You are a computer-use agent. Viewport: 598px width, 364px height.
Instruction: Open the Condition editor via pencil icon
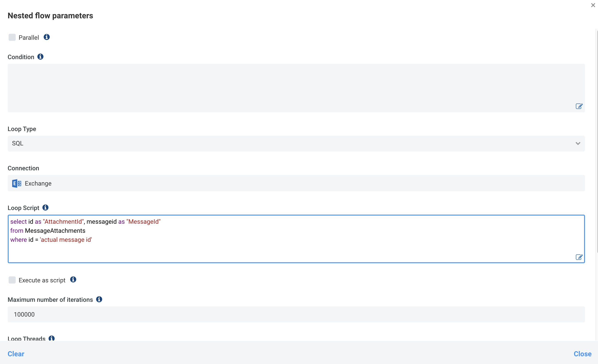[x=579, y=106]
